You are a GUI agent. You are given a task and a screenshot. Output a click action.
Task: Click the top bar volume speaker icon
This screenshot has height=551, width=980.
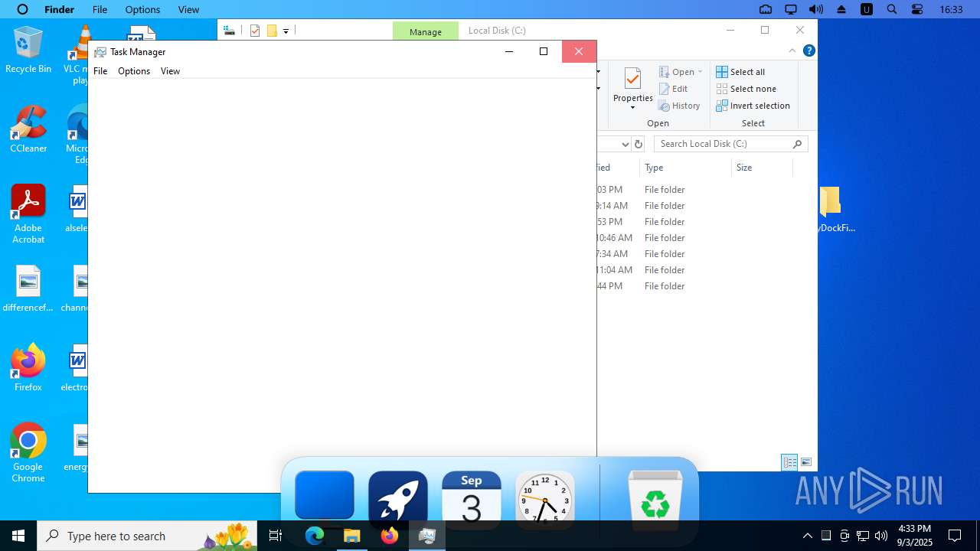[x=816, y=10]
